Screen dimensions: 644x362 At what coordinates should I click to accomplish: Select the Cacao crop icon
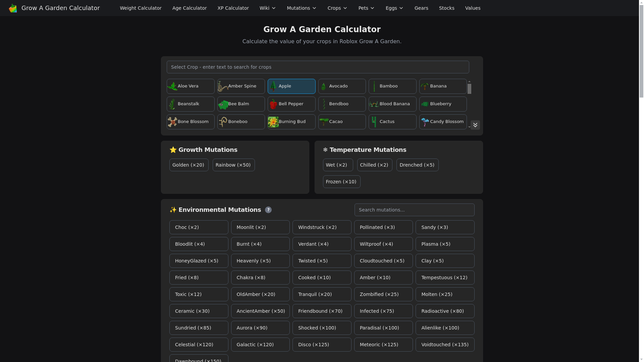point(324,122)
